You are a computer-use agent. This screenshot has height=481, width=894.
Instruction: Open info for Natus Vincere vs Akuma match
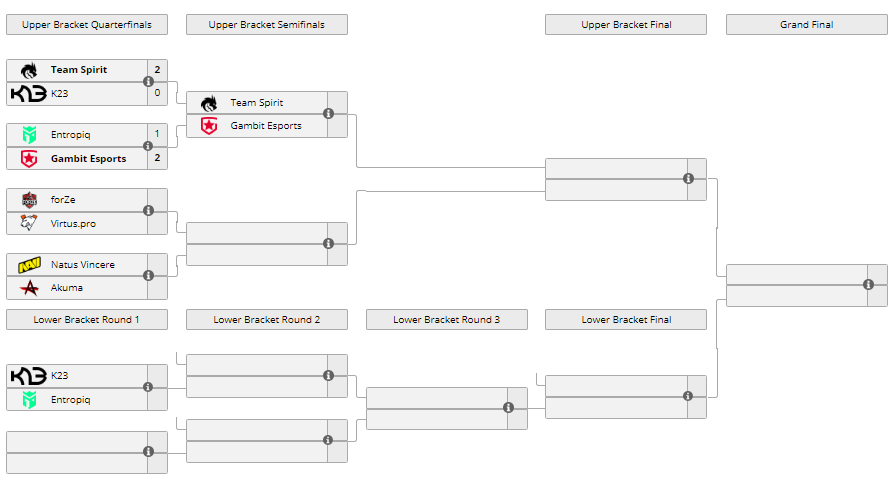pyautogui.click(x=148, y=276)
